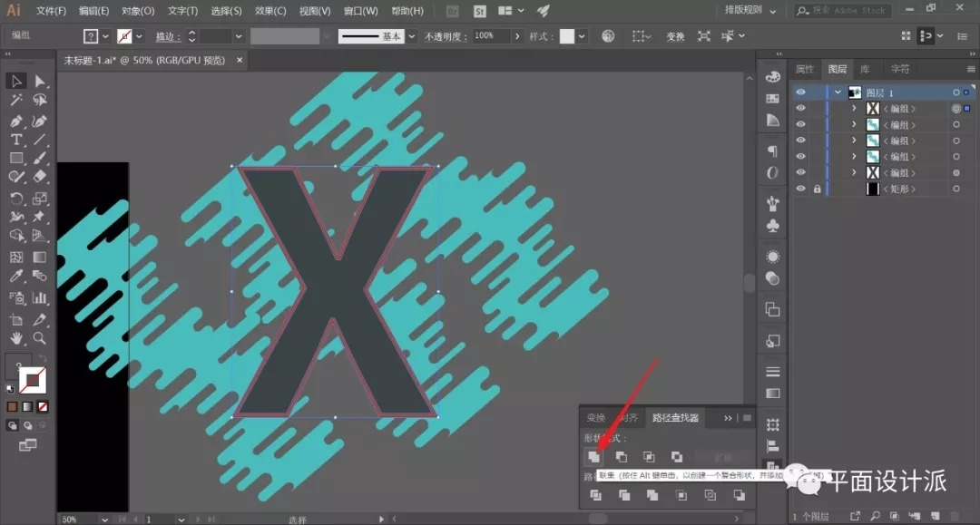Hide layer 图层 1 with its eye icon
The width and height of the screenshot is (980, 525).
pos(800,92)
